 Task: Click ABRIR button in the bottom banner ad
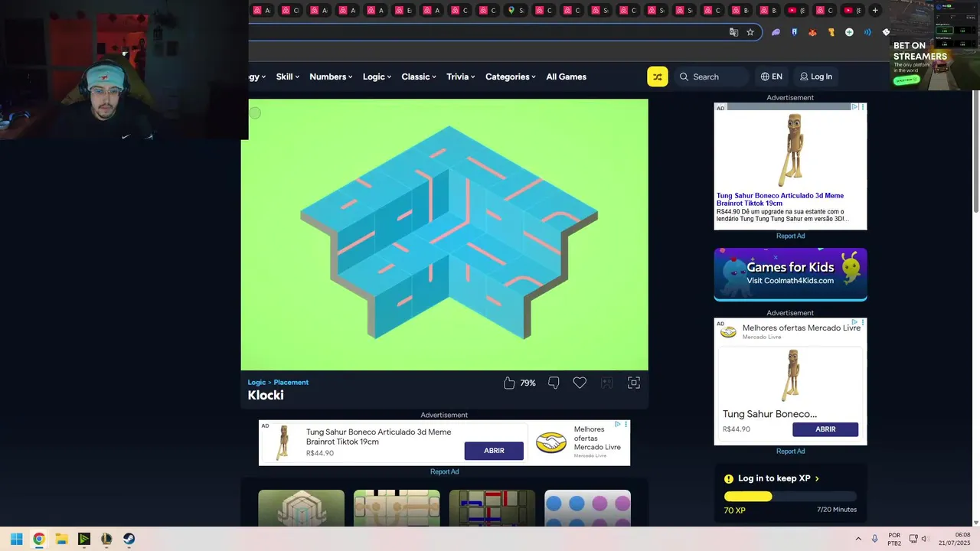pos(494,451)
